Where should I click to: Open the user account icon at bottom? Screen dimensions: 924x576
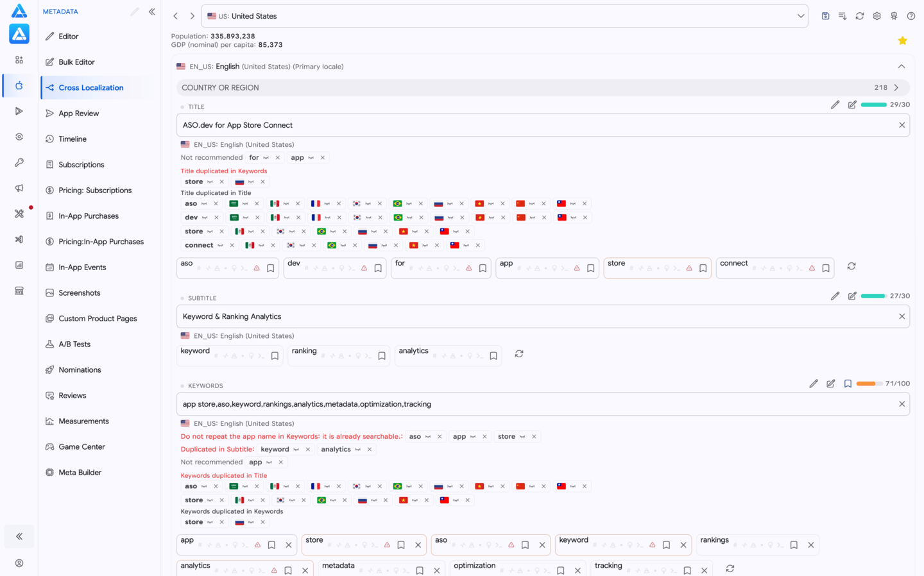tap(19, 563)
